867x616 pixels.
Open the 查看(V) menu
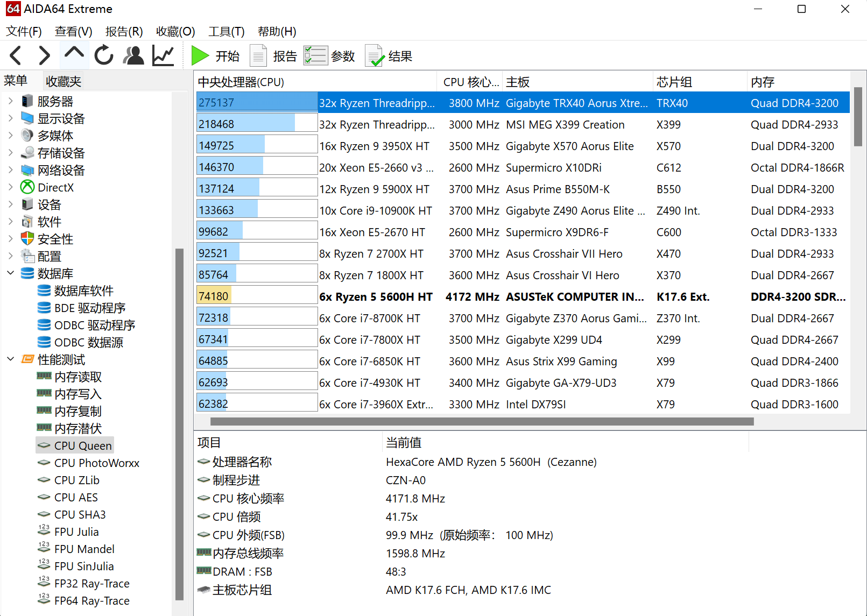pyautogui.click(x=73, y=31)
